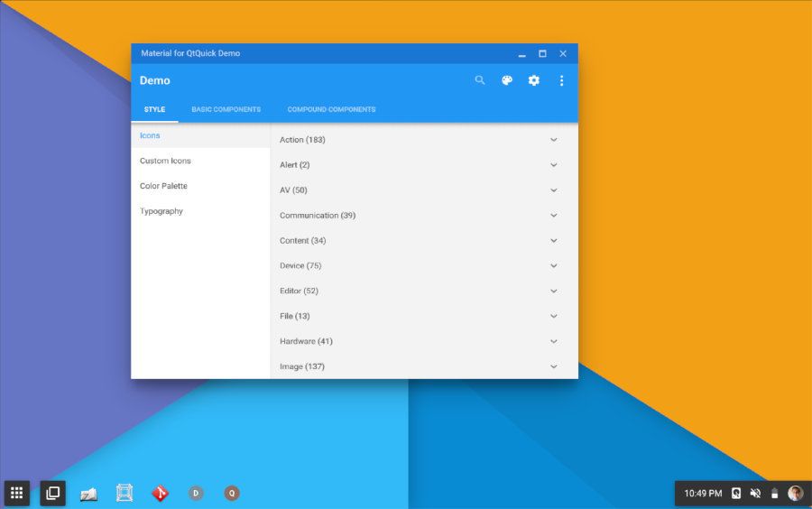Click the 10:49 PM clock
812x509 pixels.
(x=703, y=493)
